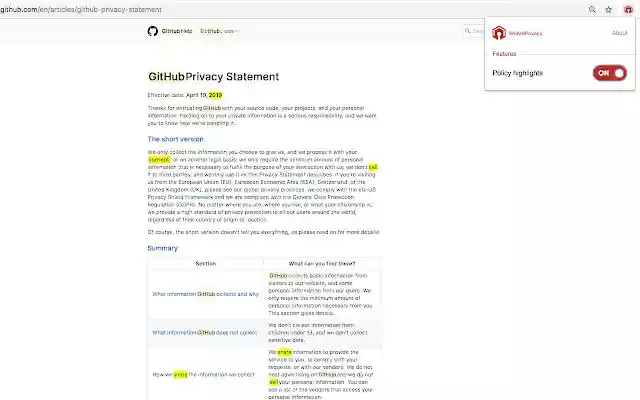The height and width of the screenshot is (400, 640).
Task: Click the highlighted 'sell' in the summary table
Action: [273, 382]
